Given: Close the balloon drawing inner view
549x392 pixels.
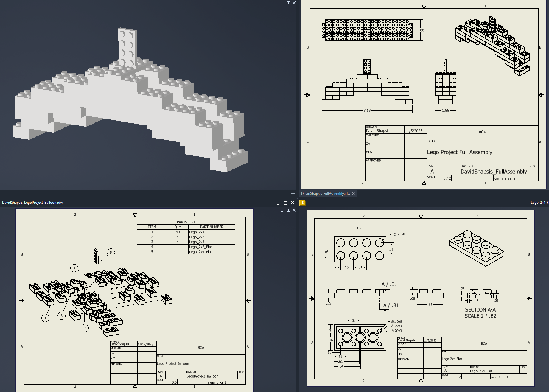Looking at the screenshot, I should pyautogui.click(x=294, y=210).
